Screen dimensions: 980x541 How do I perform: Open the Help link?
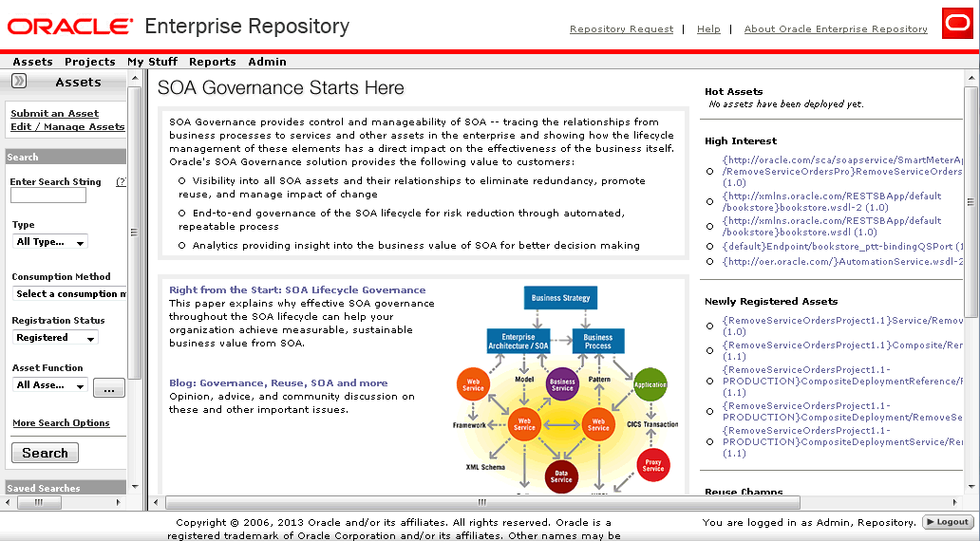(708, 28)
